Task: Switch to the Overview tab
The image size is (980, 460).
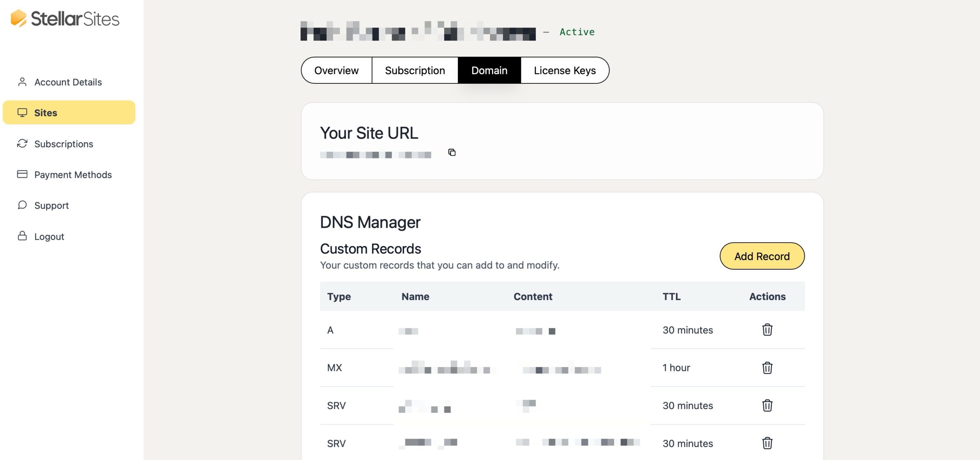Action: click(336, 70)
